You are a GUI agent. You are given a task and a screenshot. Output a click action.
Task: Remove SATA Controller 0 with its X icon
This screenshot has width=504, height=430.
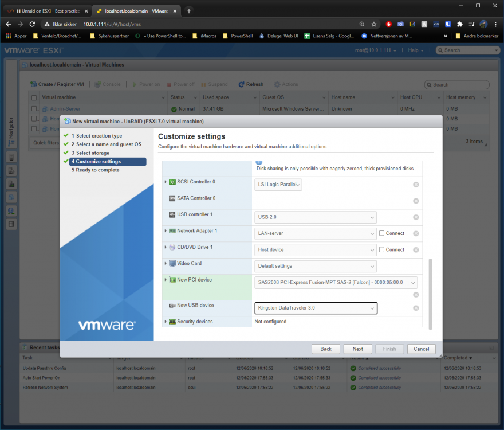click(x=416, y=201)
